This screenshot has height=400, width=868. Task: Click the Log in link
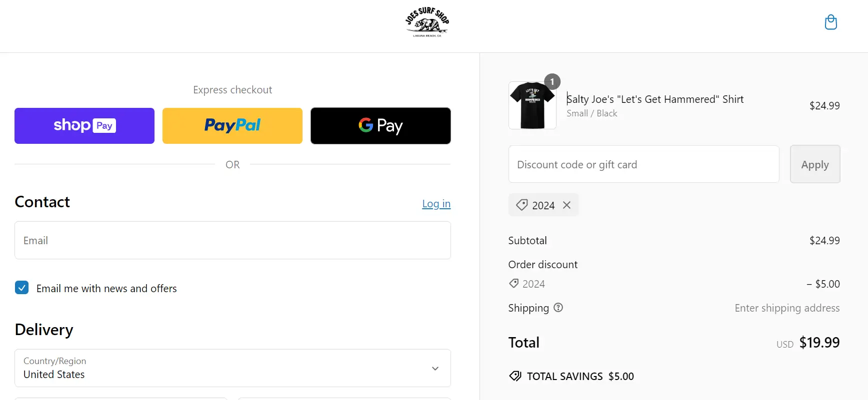[436, 204]
